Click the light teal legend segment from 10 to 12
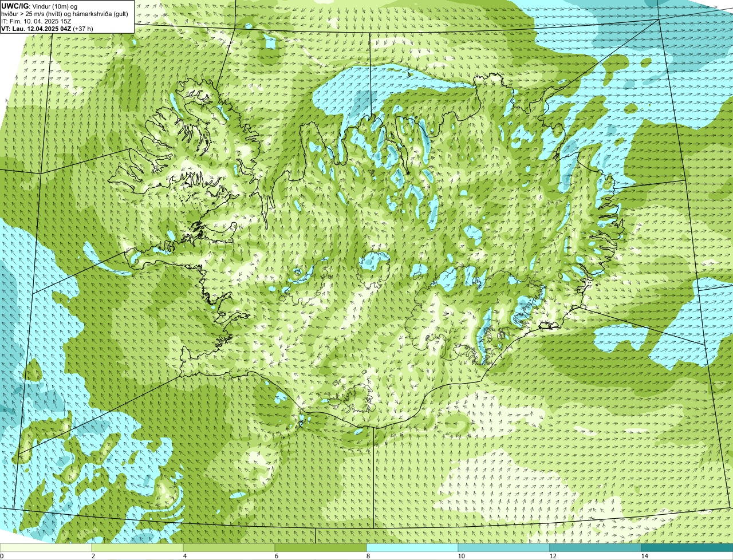Viewport: 733px width, 560px height. (504, 547)
